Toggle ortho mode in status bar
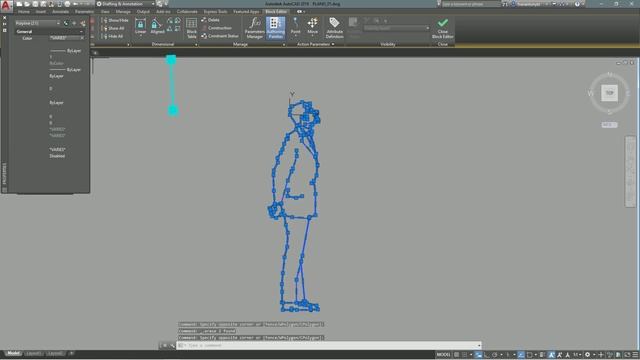Viewport: 640px width, 360px height. (487, 355)
